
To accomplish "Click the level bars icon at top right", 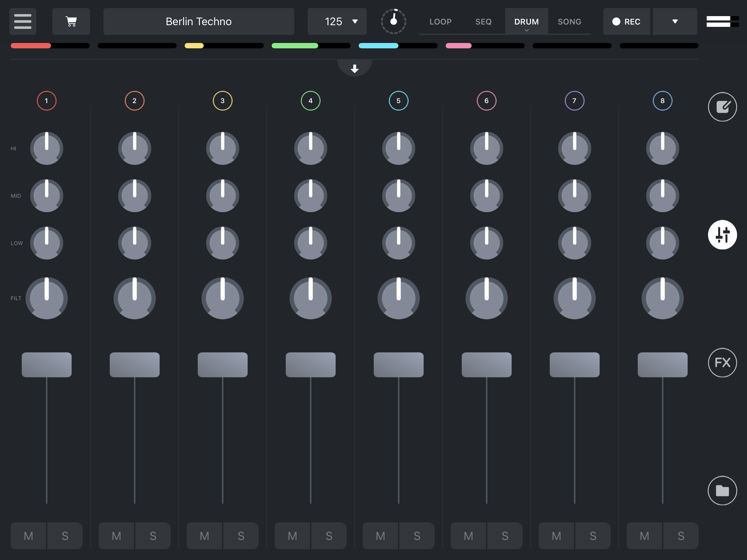I will [722, 21].
